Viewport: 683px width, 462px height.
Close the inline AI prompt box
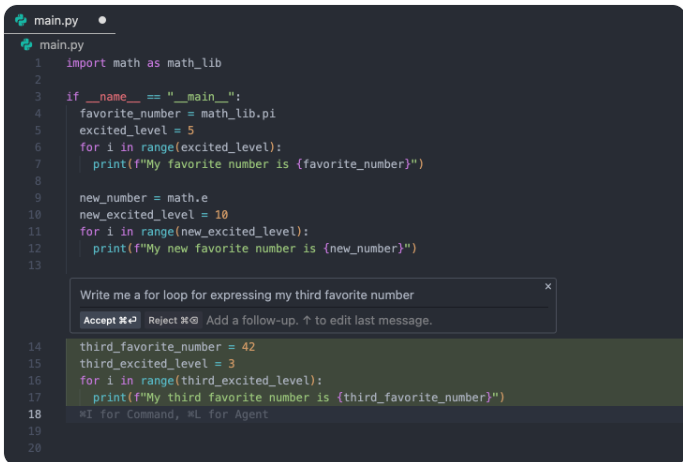coord(547,287)
